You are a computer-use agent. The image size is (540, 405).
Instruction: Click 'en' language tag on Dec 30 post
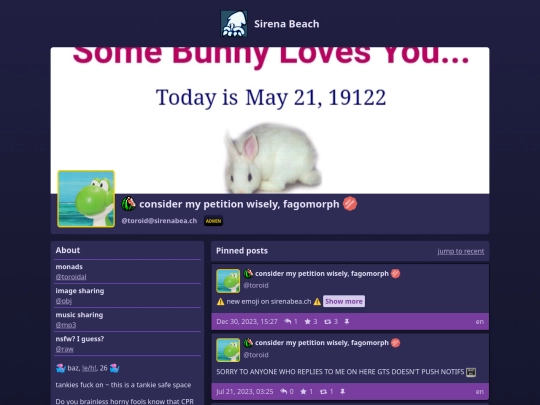(480, 322)
